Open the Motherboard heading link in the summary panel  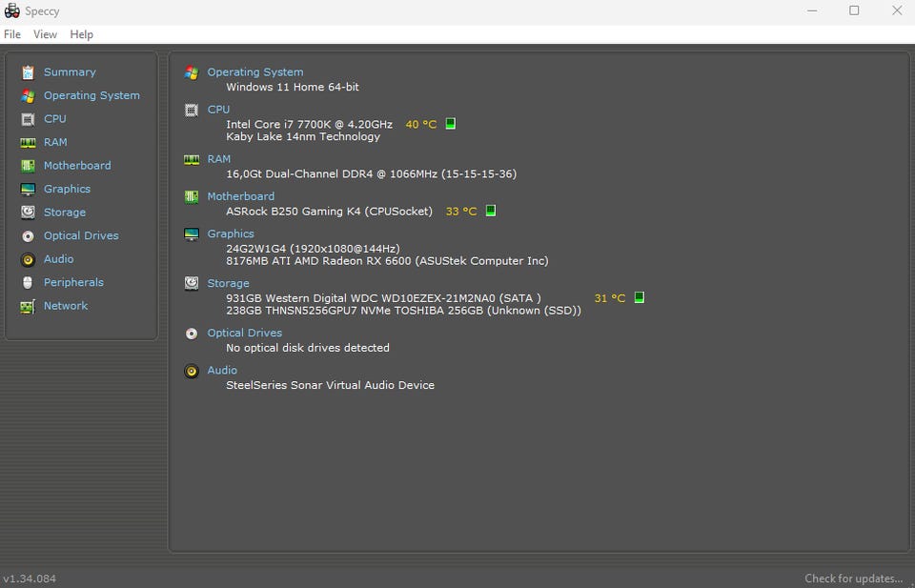point(241,196)
